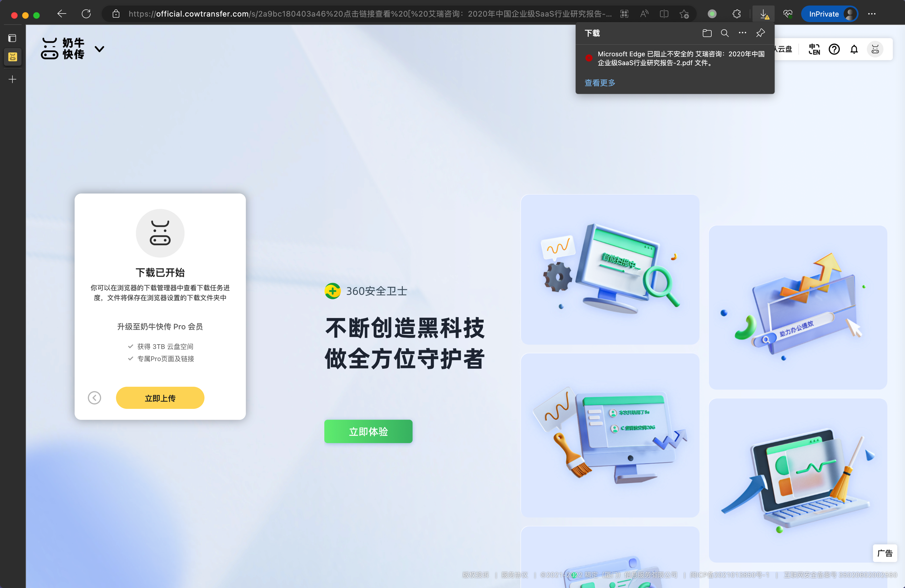This screenshot has width=905, height=588.
Task: Click the cow avatar in download card
Action: [160, 233]
